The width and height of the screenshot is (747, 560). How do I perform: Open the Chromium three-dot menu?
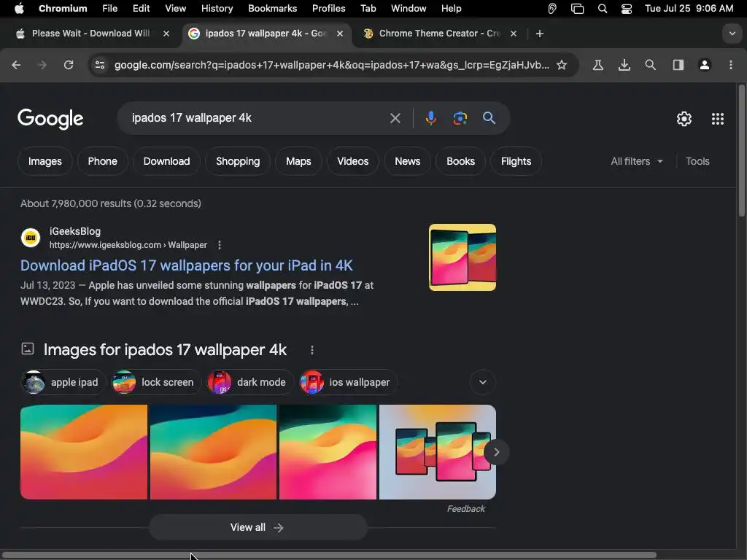coord(731,65)
